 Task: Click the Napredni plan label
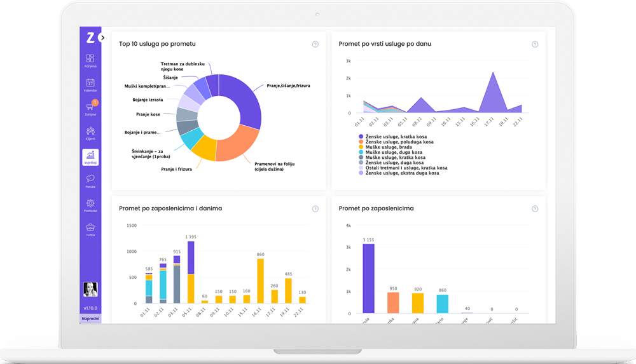90,319
